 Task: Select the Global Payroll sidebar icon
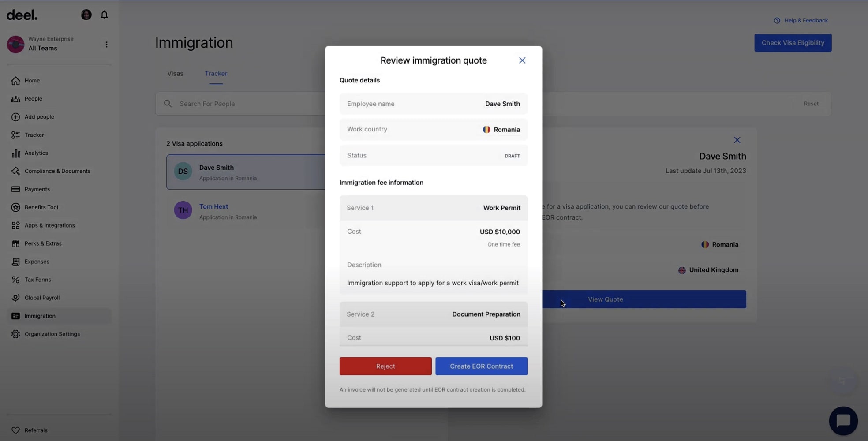tap(15, 297)
